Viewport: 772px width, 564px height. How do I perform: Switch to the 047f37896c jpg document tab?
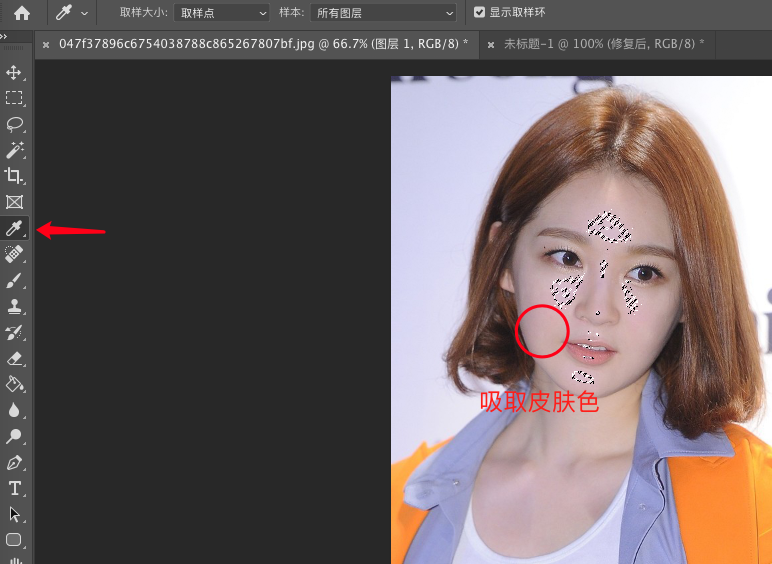pos(263,44)
